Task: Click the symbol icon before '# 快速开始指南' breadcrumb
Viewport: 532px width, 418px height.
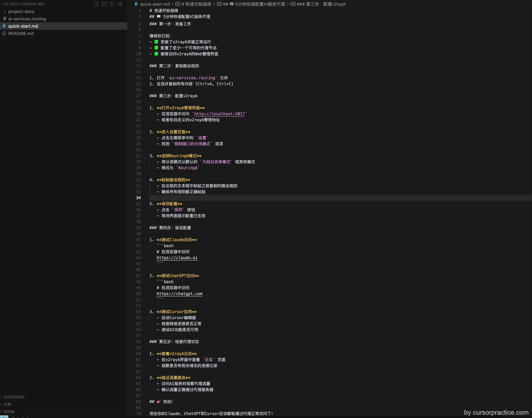Action: (x=178, y=4)
